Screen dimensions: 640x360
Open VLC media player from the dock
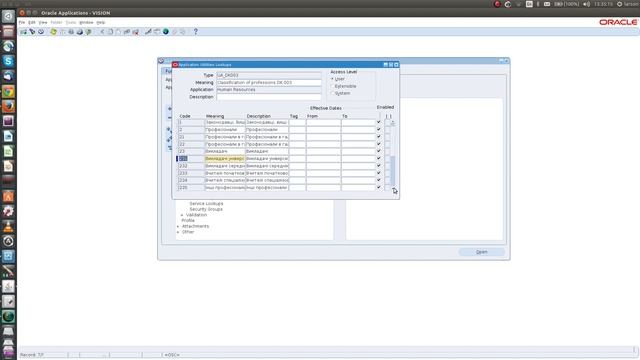[x=8, y=226]
